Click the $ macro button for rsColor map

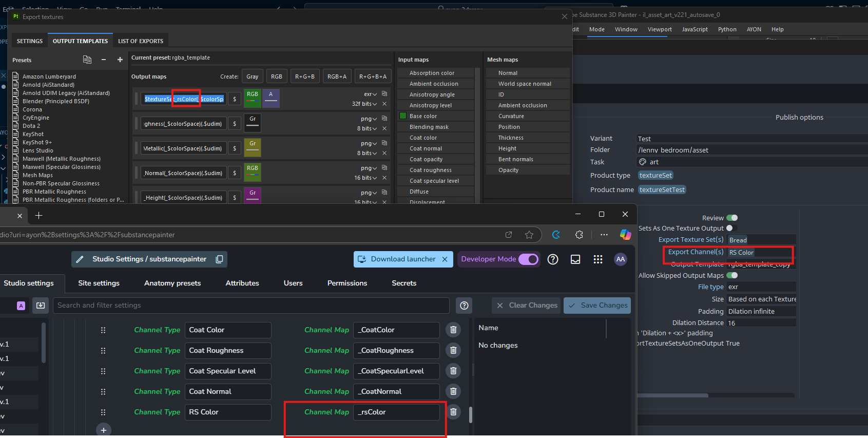click(x=235, y=99)
